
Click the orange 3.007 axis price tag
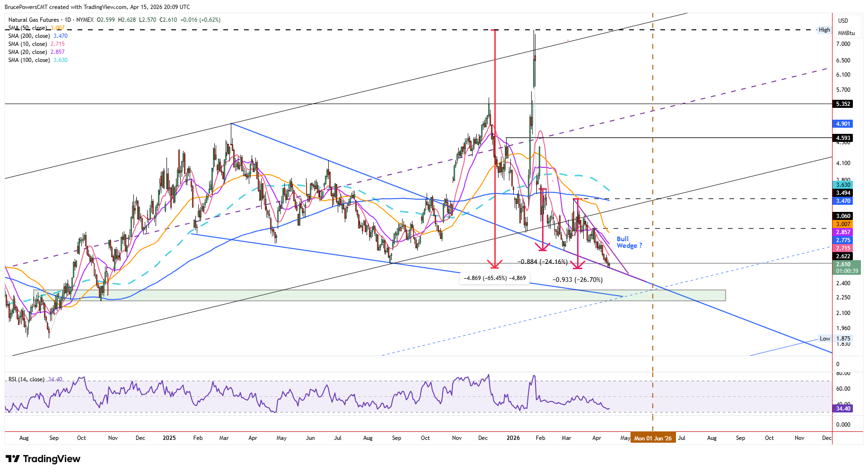(x=842, y=224)
